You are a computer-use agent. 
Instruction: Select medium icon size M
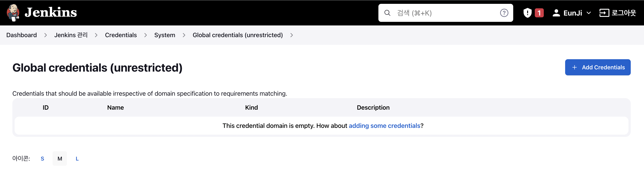point(60,158)
